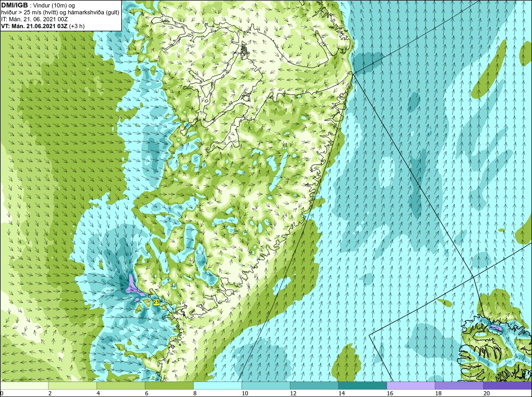
Task: Click the title line 'DMI/IGB : Vindur (10m) og'
Action: [x=38, y=5]
